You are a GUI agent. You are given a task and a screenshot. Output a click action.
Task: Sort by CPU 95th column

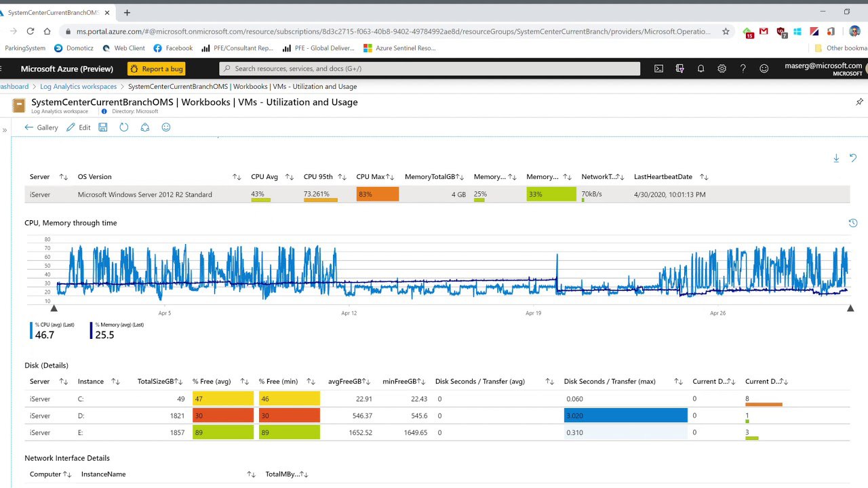(344, 177)
